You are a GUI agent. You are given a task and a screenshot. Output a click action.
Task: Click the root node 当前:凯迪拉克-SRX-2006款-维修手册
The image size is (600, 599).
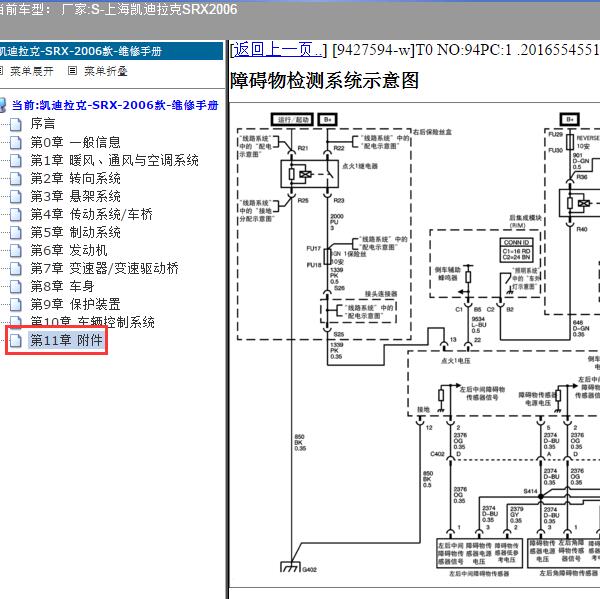pos(115,105)
